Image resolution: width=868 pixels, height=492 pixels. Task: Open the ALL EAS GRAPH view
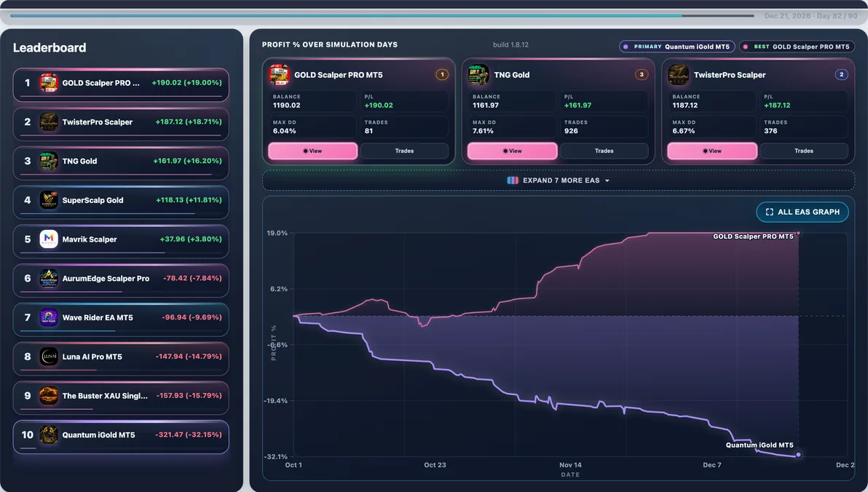click(802, 212)
